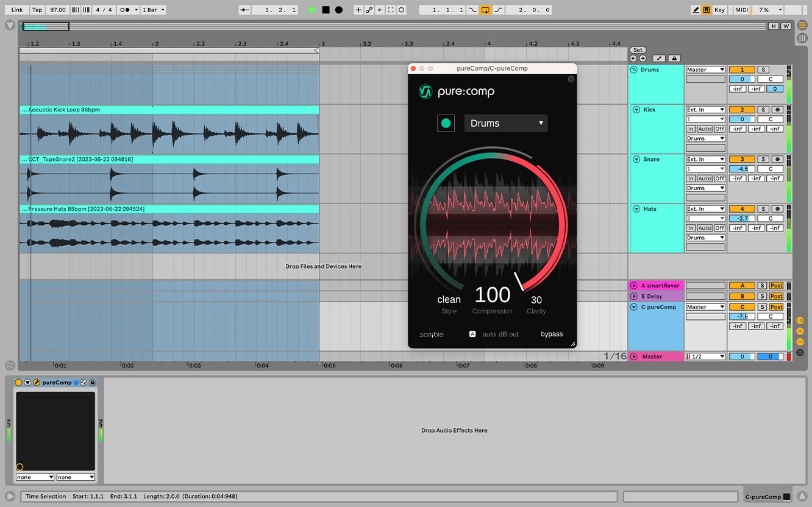Open pure:comp settings gear icon
The width and height of the screenshot is (812, 507).
(x=571, y=79)
